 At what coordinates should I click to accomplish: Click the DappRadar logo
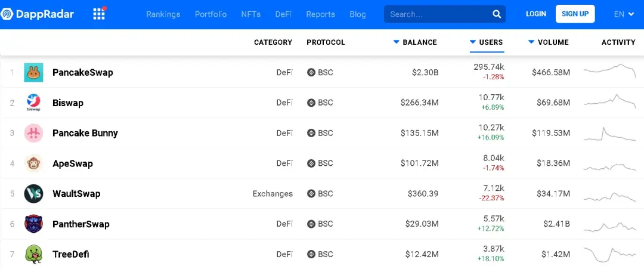[x=38, y=14]
